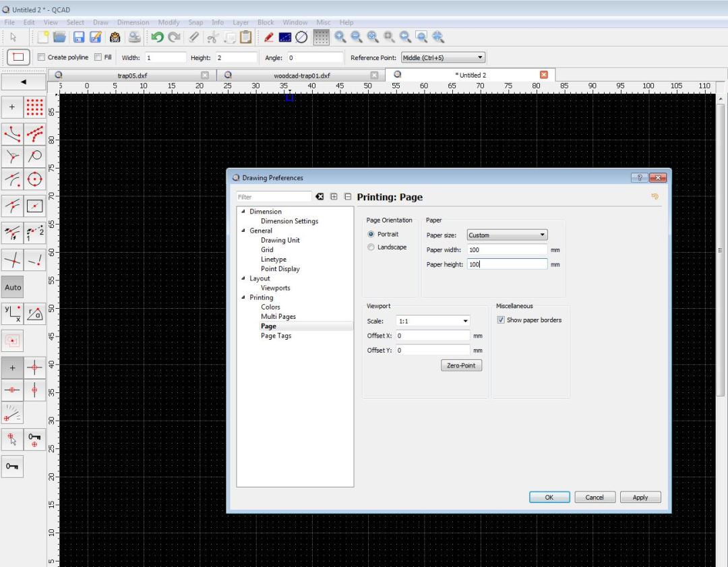Open the Paper size dropdown
Screen dimensions: 728x567
[x=507, y=235]
